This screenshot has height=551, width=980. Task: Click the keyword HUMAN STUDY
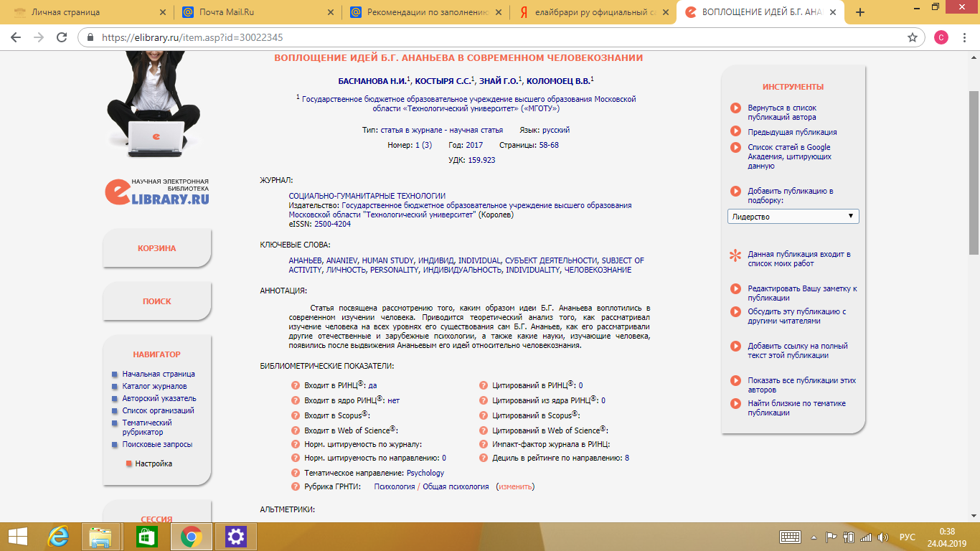[x=387, y=260]
